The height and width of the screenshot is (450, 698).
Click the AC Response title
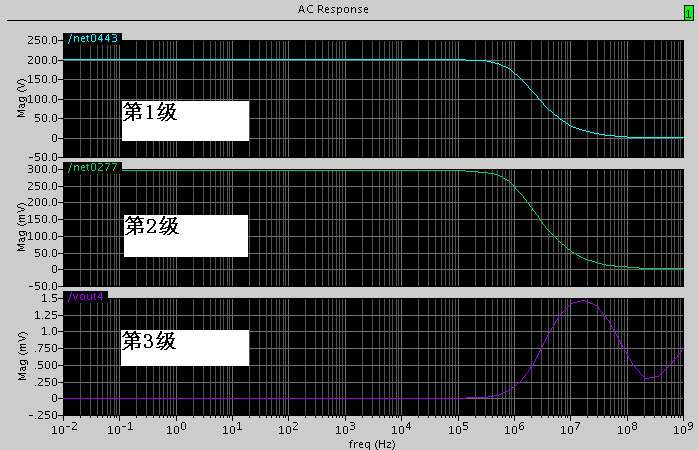click(333, 9)
